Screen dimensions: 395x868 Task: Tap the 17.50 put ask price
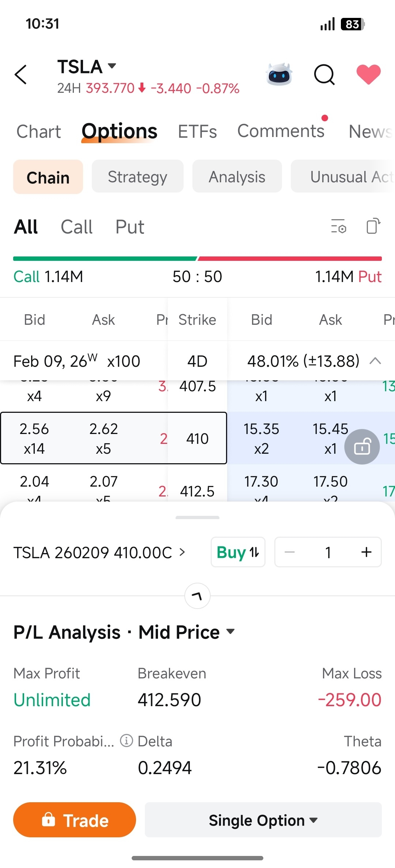click(331, 481)
